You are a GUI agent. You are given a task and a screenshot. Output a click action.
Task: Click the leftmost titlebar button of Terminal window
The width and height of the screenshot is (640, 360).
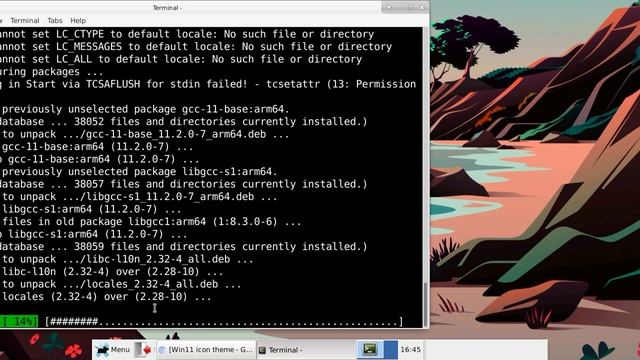389,7
